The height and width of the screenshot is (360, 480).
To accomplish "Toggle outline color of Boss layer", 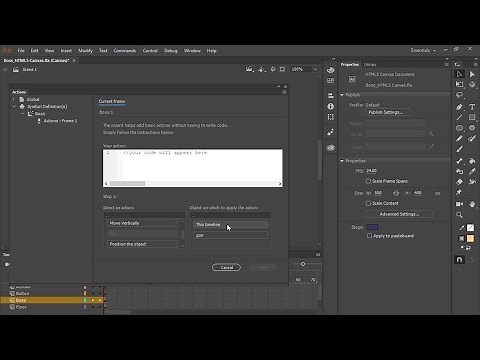I will tap(85, 300).
